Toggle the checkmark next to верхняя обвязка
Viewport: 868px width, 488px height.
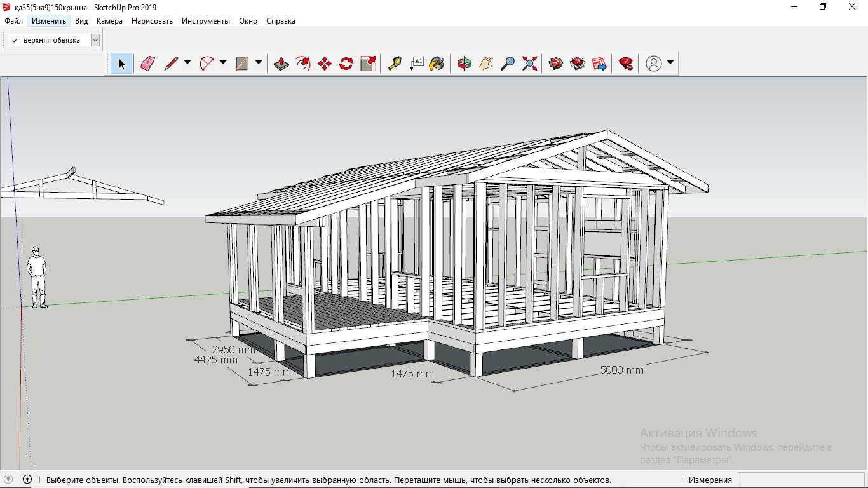(x=15, y=40)
